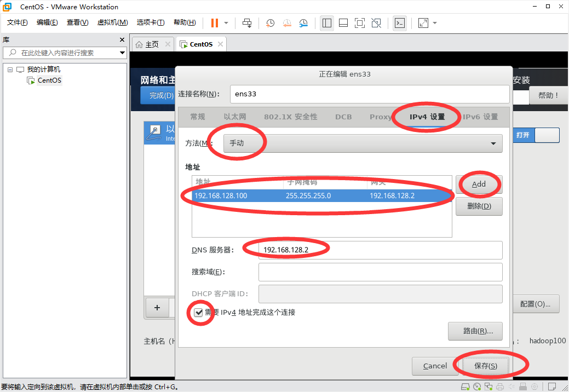
Task: Switch to the 以太网 tab
Action: tap(235, 117)
